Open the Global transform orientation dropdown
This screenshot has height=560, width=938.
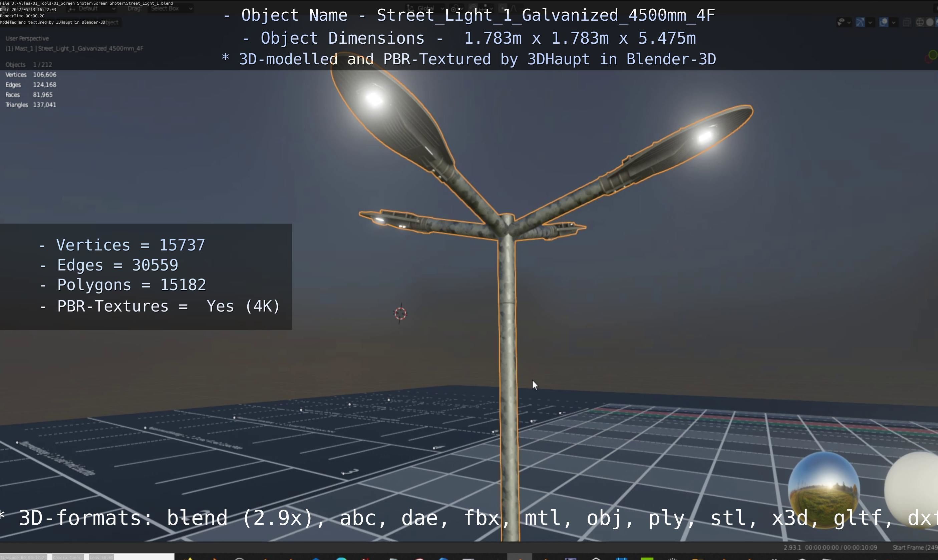(425, 8)
